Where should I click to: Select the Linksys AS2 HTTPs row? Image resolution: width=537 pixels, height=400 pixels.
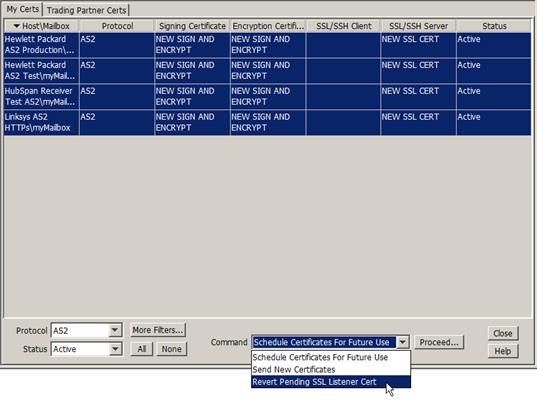click(x=267, y=122)
